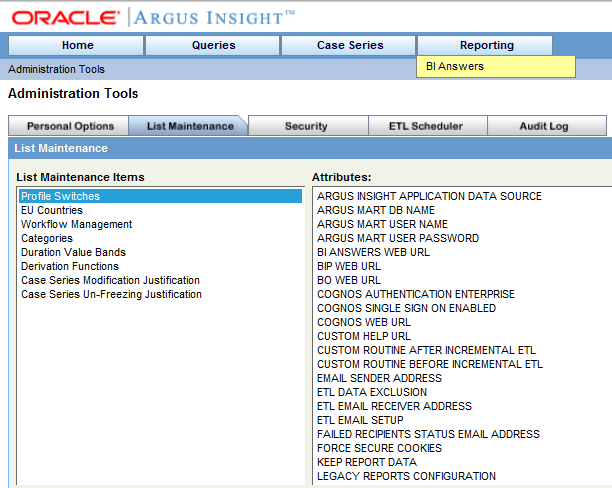Viewport: 612px width, 488px height.
Task: Select BI ANSWERS WEB URL attribute
Action: pyautogui.click(x=374, y=252)
